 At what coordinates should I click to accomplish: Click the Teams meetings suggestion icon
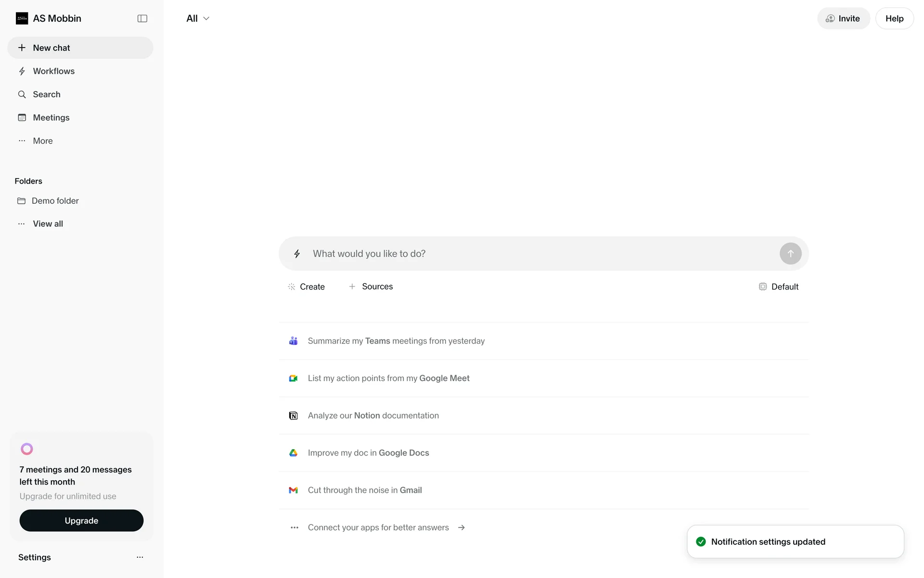tap(293, 341)
